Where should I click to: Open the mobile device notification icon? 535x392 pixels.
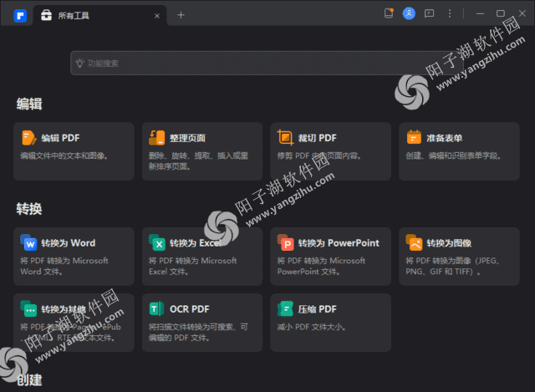[x=389, y=13]
